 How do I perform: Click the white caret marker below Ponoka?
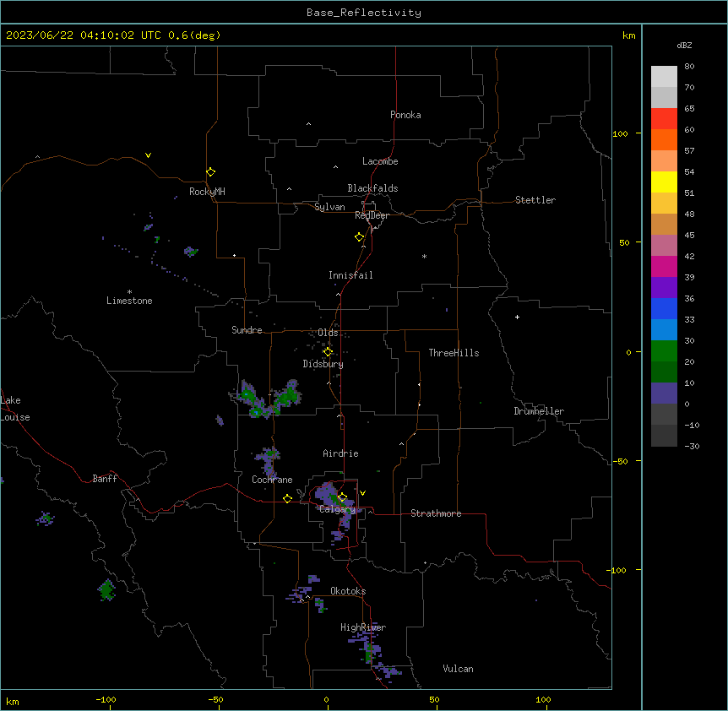tap(309, 124)
